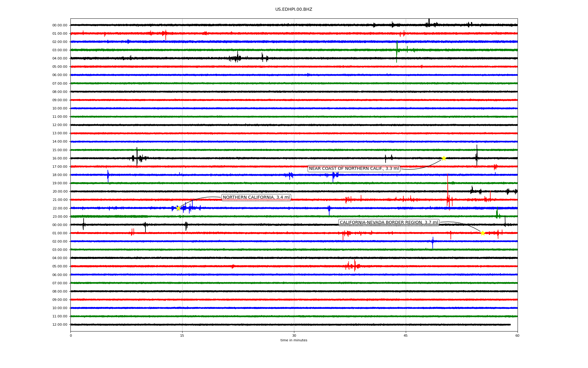
Task: Click the x-axis tick label 0
Action: coord(71,335)
